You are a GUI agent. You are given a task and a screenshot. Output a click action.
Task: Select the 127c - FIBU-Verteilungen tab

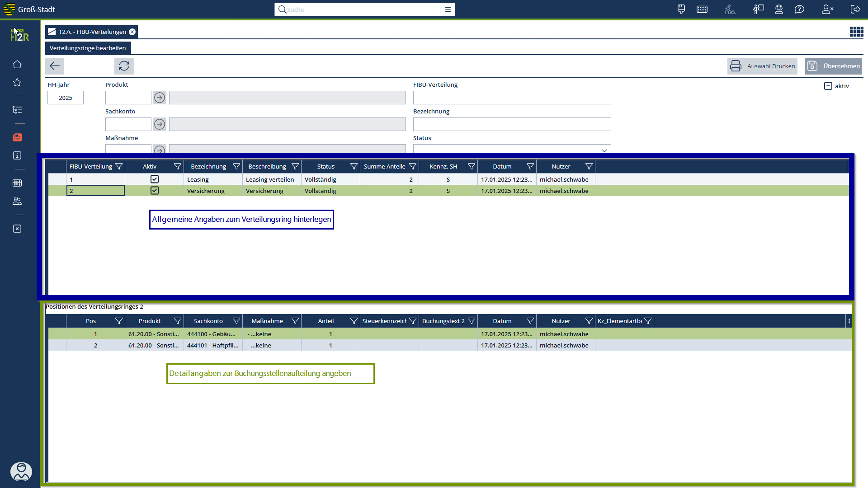(x=92, y=32)
